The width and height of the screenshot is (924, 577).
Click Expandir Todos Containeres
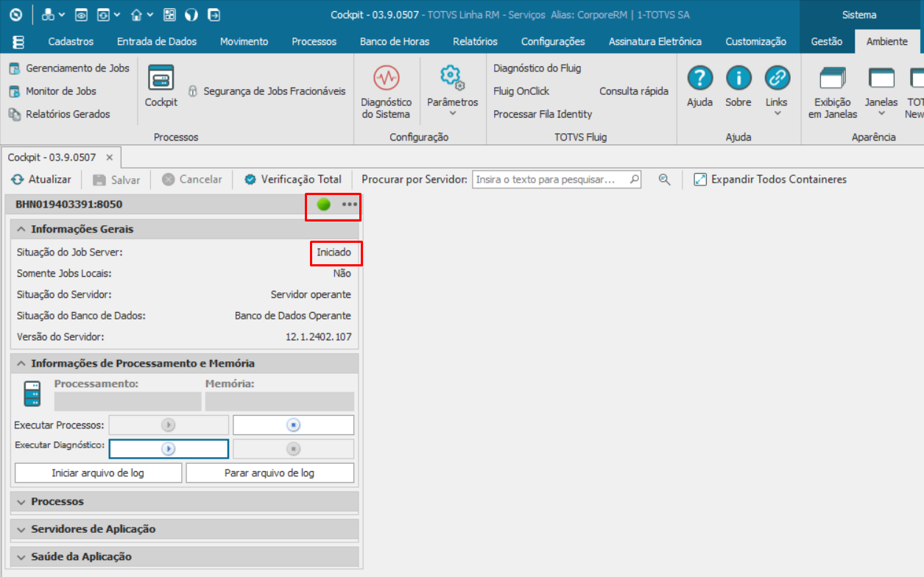coord(770,180)
